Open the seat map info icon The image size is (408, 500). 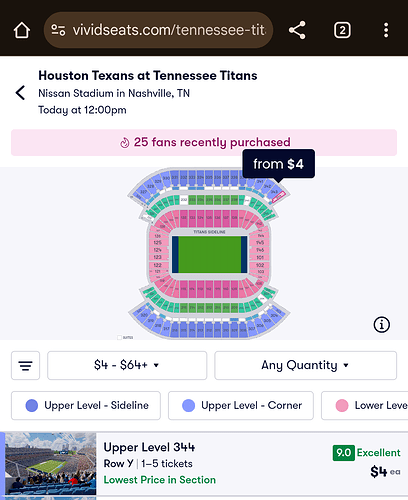tap(381, 324)
